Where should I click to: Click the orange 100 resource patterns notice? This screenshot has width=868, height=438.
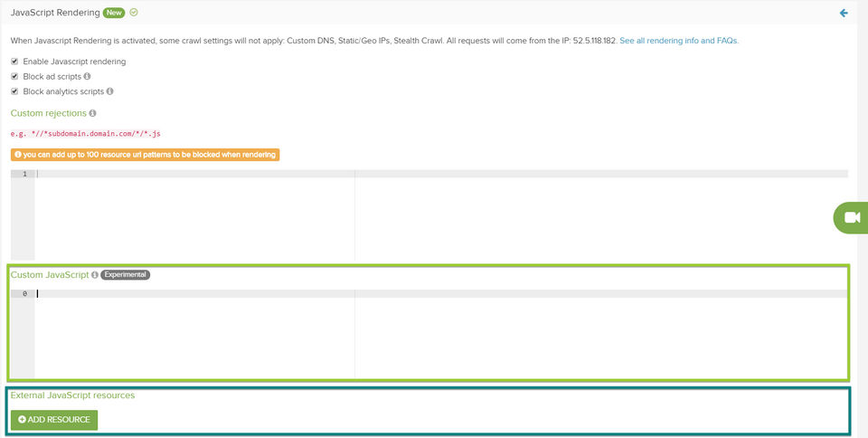[145, 155]
